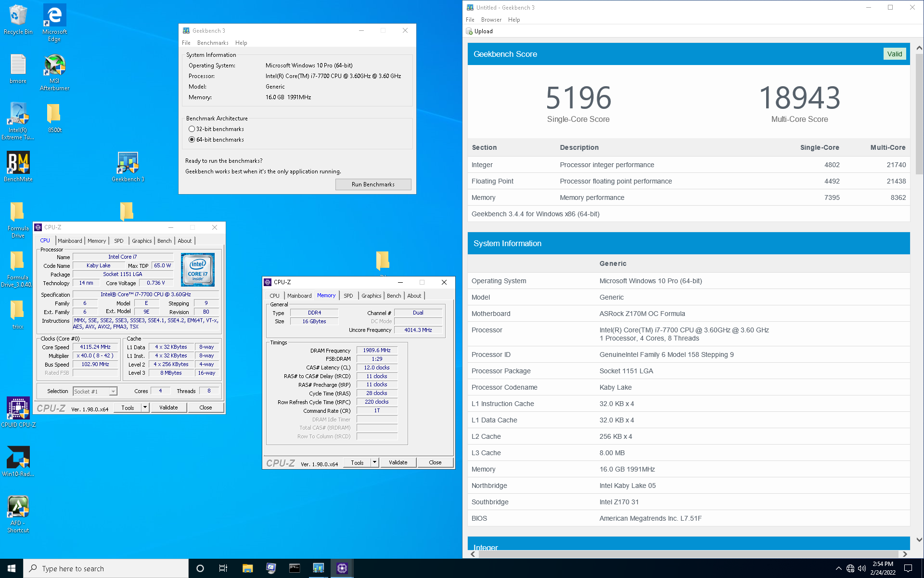Viewport: 924px width, 578px height.
Task: Open Task View on taskbar
Action: click(223, 568)
